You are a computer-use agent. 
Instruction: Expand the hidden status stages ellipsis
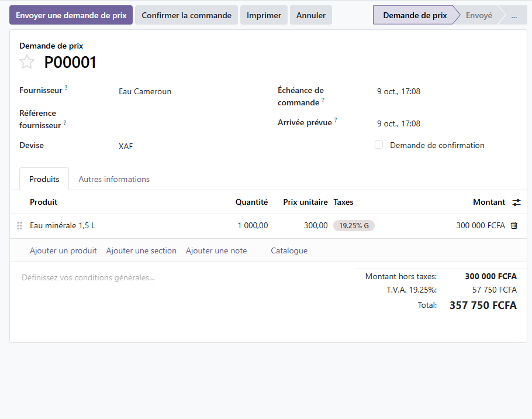pos(514,15)
